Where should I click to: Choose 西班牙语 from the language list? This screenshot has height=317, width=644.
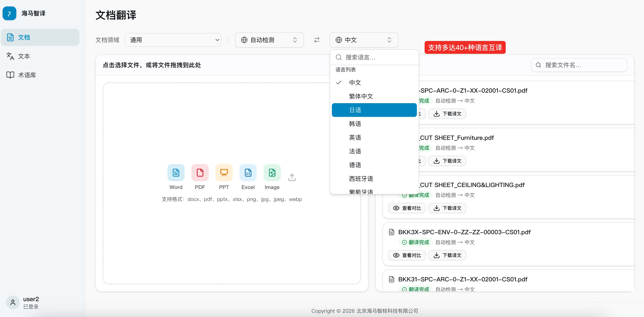374,179
